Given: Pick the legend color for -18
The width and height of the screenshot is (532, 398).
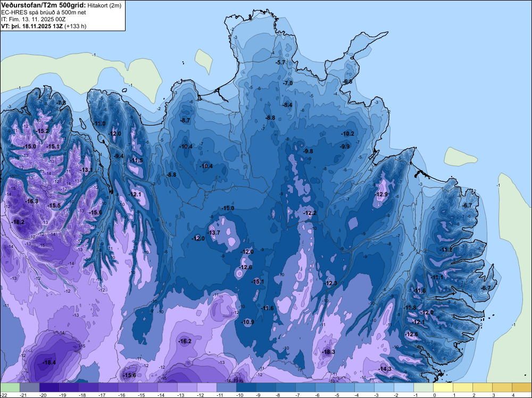Looking at the screenshot, I should pos(88,387).
